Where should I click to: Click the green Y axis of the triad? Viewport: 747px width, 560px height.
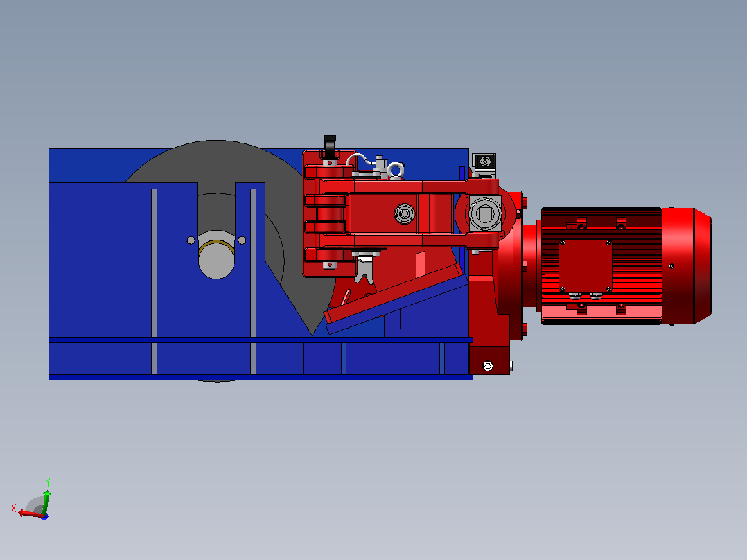[46, 502]
